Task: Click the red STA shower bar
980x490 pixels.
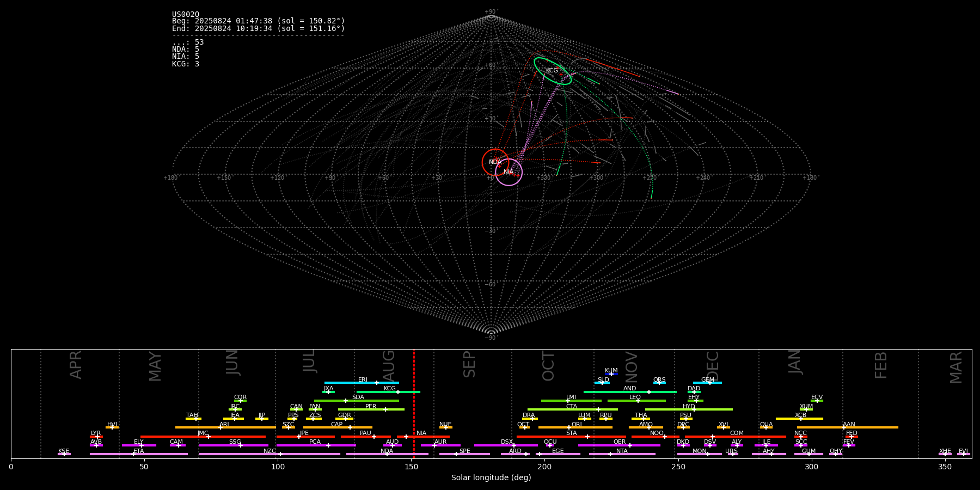Action: pyautogui.click(x=571, y=437)
